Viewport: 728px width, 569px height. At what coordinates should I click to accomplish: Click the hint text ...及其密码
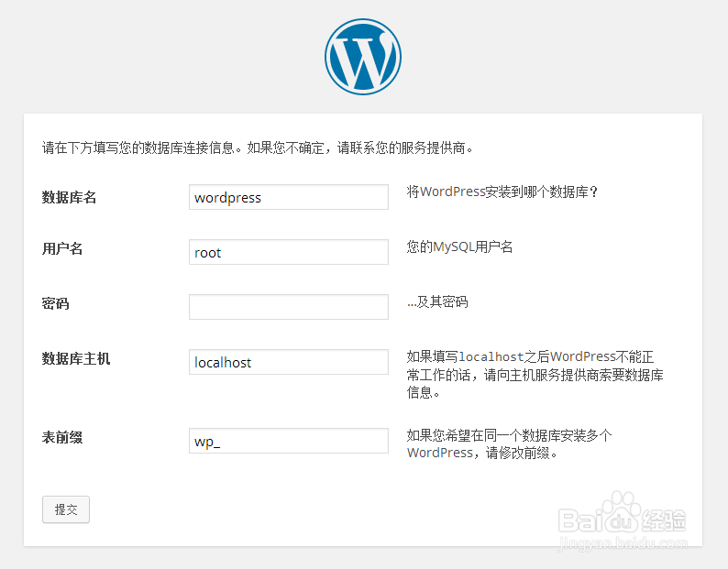(x=437, y=301)
